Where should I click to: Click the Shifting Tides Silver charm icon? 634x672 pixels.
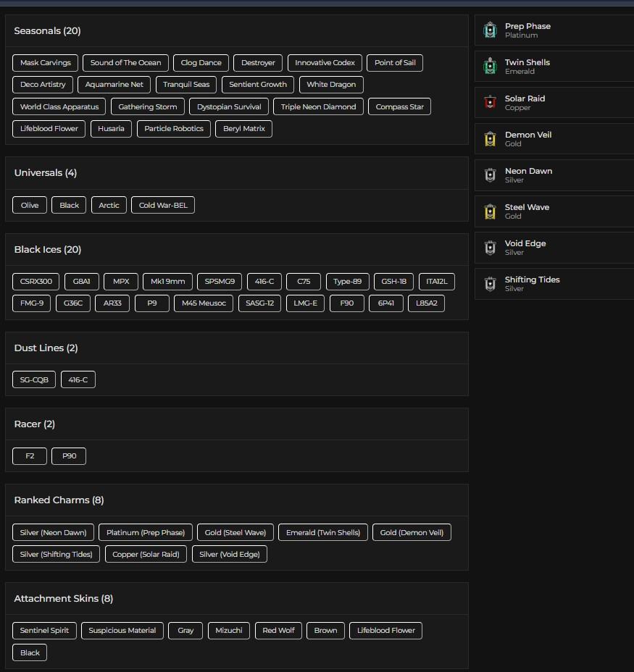click(491, 284)
